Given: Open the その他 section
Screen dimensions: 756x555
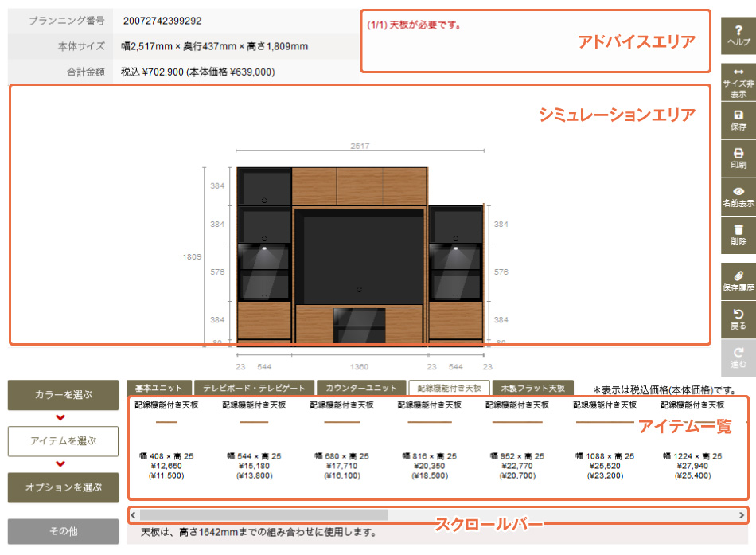Looking at the screenshot, I should [63, 531].
